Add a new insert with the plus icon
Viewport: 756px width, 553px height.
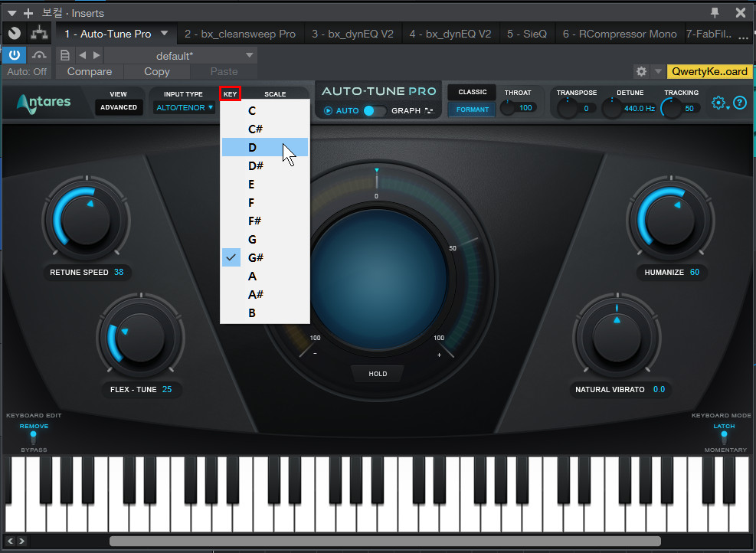click(28, 13)
